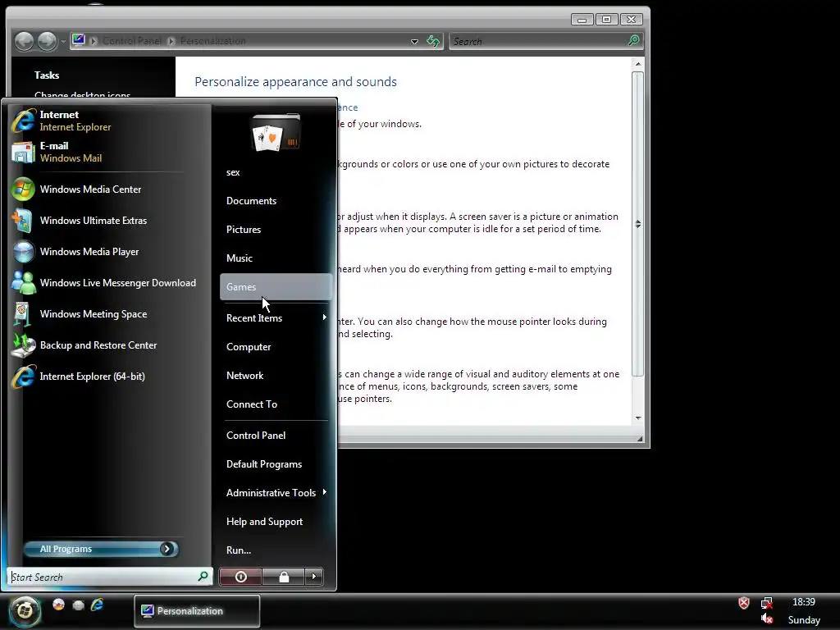Image resolution: width=840 pixels, height=630 pixels.
Task: Open recent pages dropdown beside Forward button
Action: [63, 41]
